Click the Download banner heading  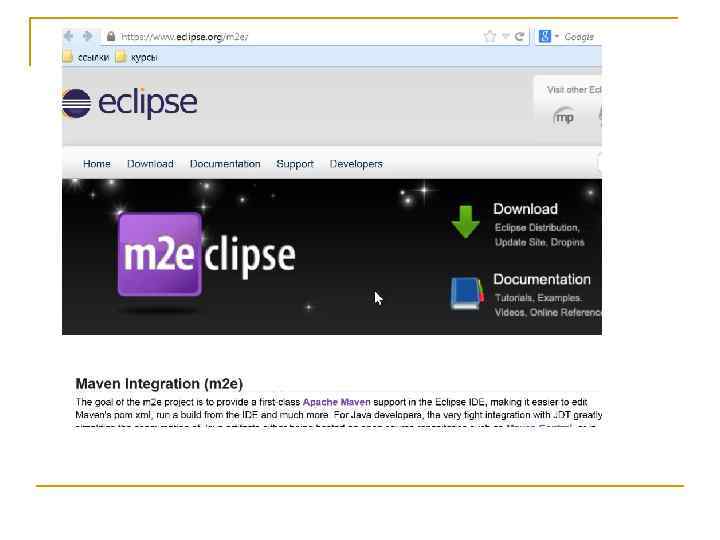coord(525,209)
